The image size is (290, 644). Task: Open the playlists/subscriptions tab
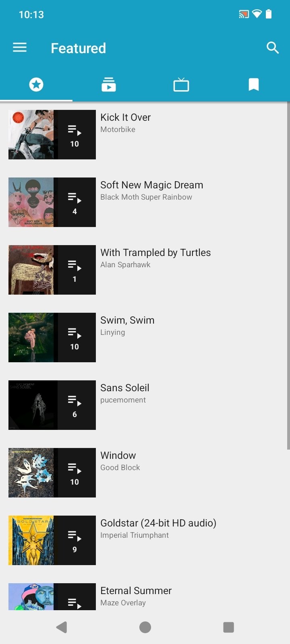click(x=109, y=85)
